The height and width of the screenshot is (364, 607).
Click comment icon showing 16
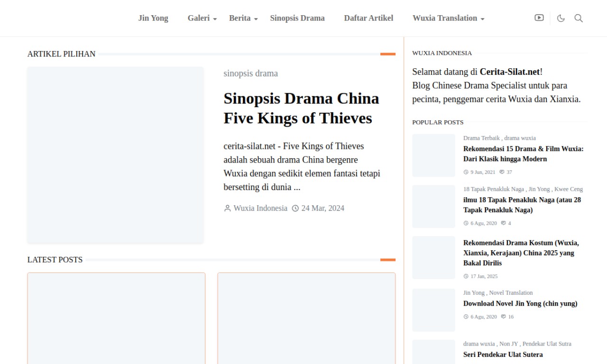pyautogui.click(x=504, y=317)
